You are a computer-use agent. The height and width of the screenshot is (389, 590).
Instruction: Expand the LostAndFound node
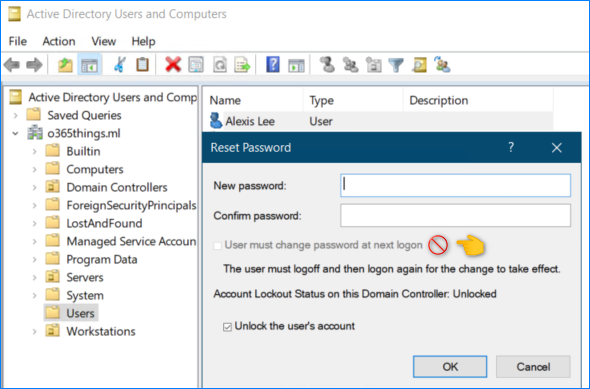[x=35, y=223]
